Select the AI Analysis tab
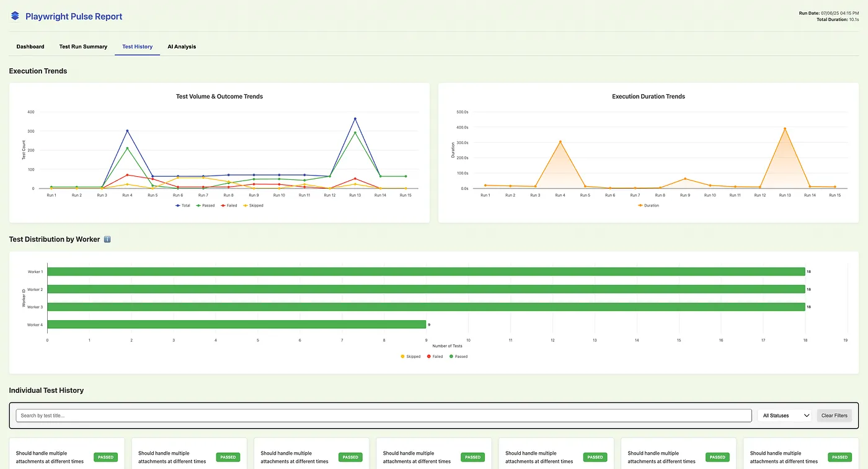Image resolution: width=868 pixels, height=469 pixels. click(182, 47)
